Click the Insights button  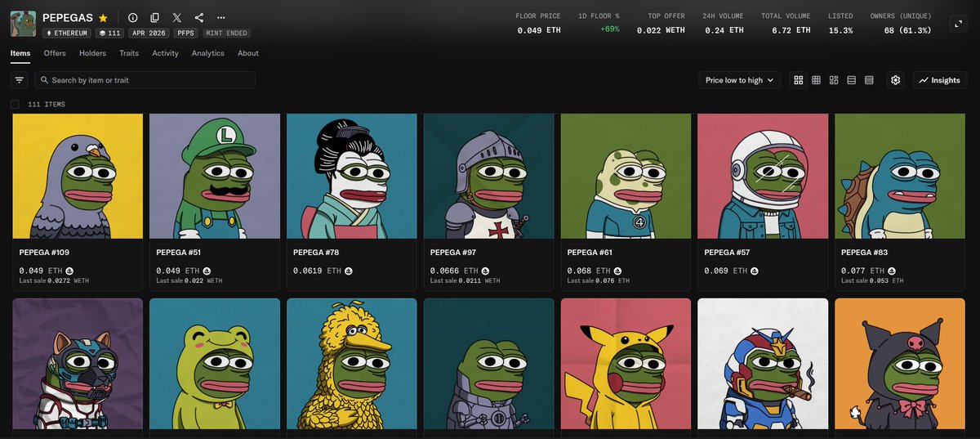(940, 80)
